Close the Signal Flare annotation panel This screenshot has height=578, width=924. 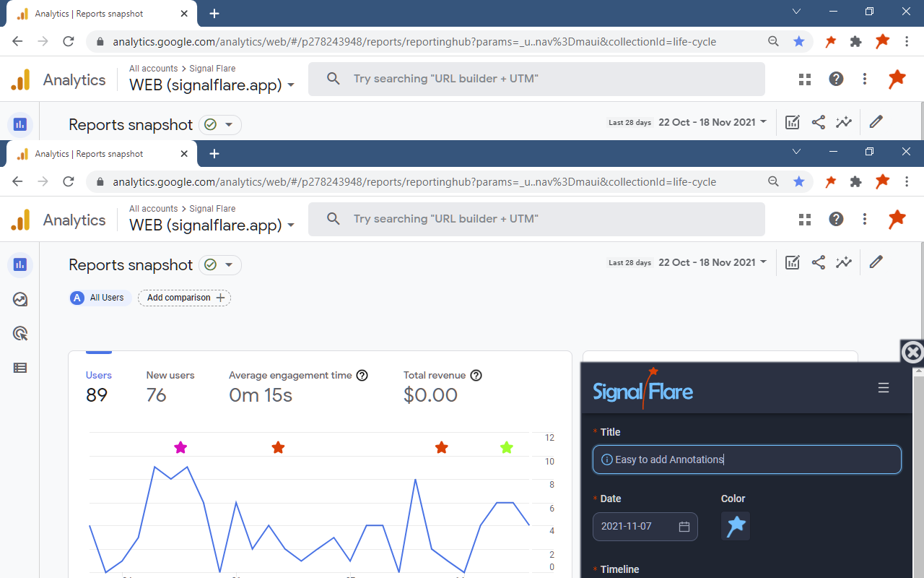click(x=912, y=352)
